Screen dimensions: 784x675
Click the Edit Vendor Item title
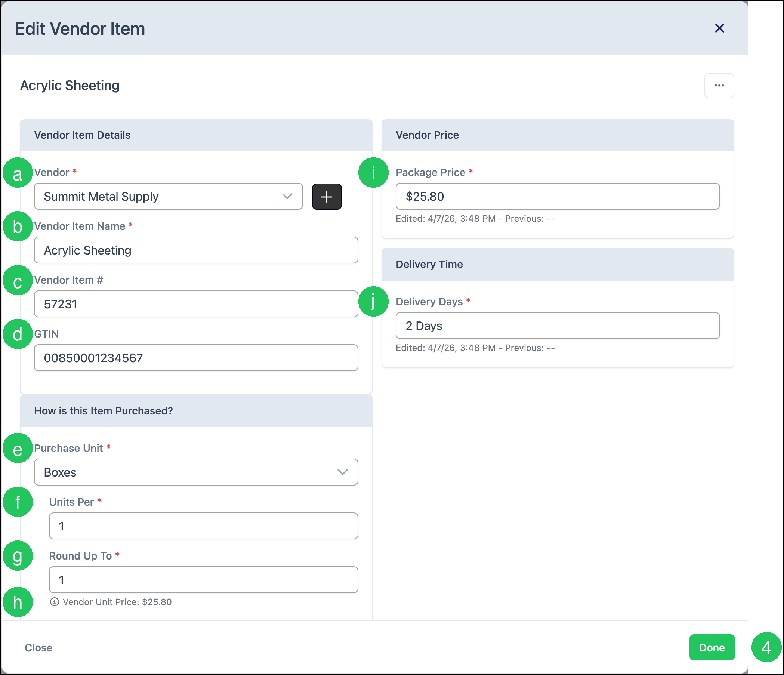(80, 29)
